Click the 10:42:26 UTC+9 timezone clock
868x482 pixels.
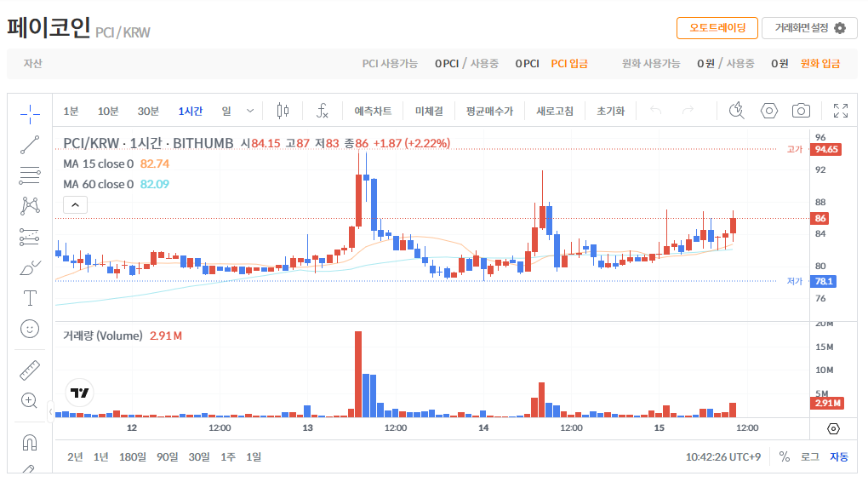pos(723,456)
